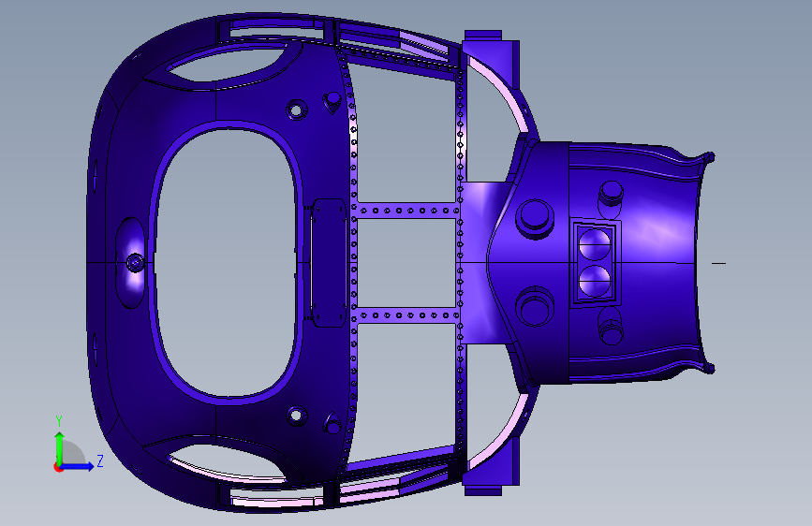Click the green Y axis arrow of the triad

pos(59,448)
